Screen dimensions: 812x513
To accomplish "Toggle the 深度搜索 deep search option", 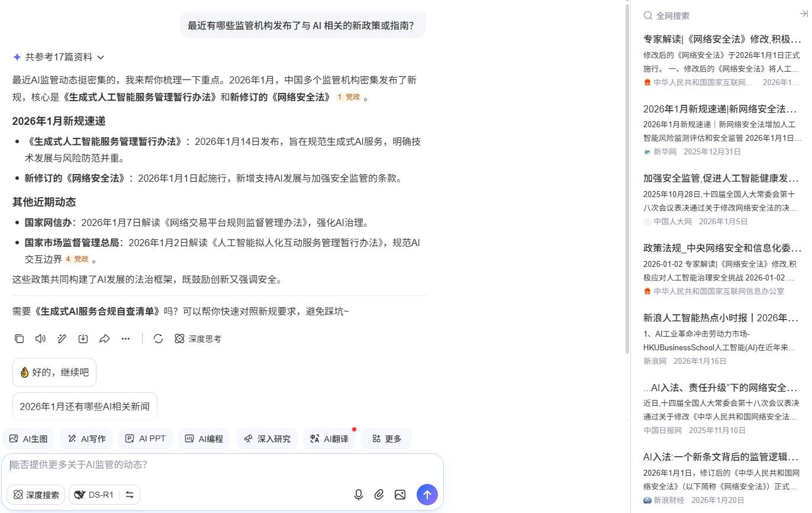I will click(x=36, y=495).
